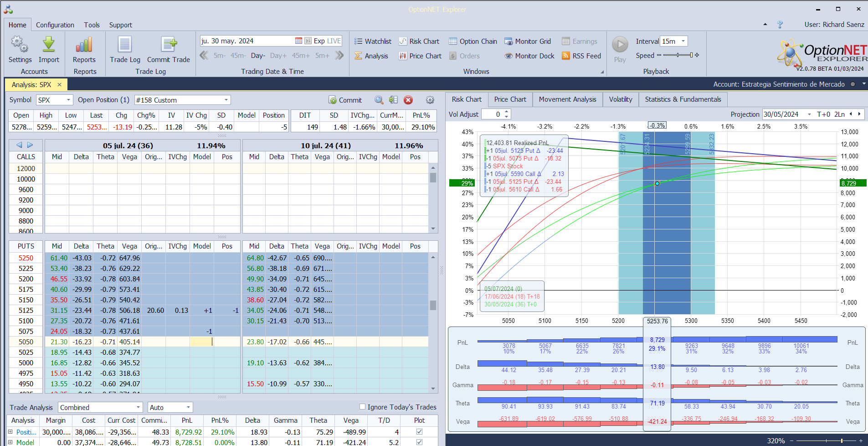Increase Vol Adjust with up stepper
The width and height of the screenshot is (868, 446).
[x=507, y=112]
